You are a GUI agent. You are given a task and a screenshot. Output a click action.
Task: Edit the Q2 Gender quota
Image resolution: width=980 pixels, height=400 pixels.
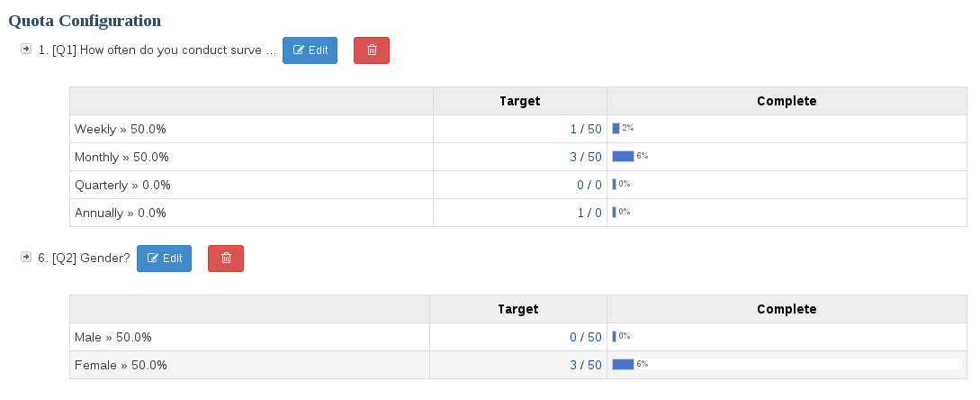coord(164,259)
